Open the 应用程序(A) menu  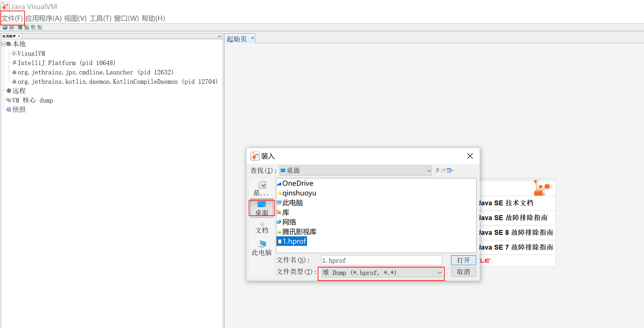(43, 18)
